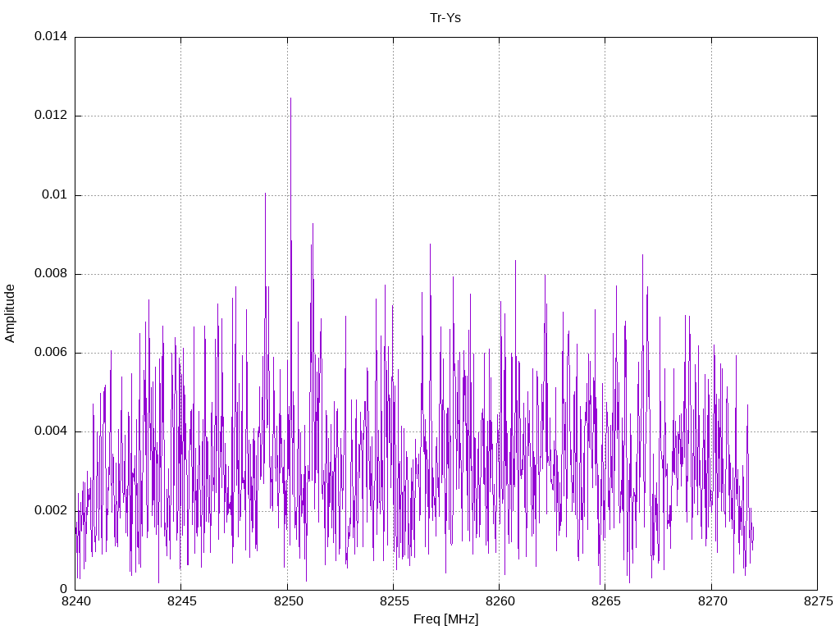Click the 0.002 y-axis tick label
The image size is (840, 630).
point(51,510)
